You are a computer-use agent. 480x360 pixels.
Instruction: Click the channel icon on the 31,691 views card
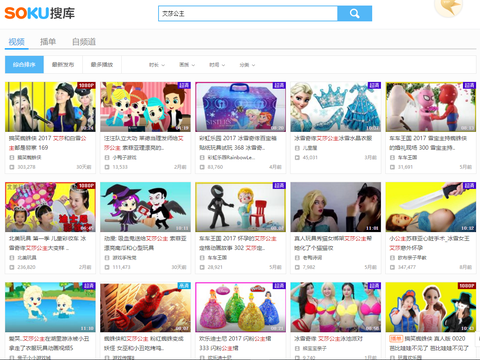click(392, 157)
